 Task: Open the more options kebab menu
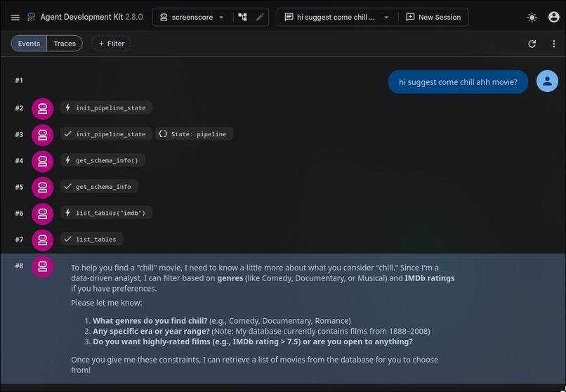pos(553,44)
